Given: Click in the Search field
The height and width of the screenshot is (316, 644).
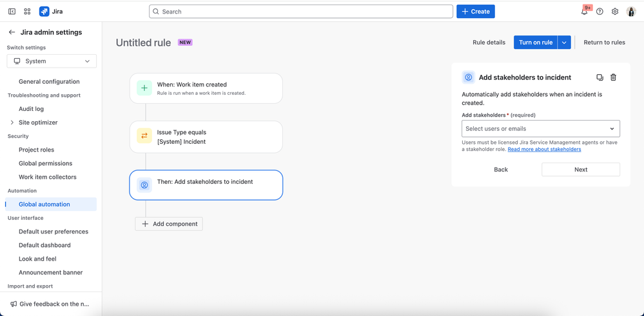Looking at the screenshot, I should coord(301,12).
